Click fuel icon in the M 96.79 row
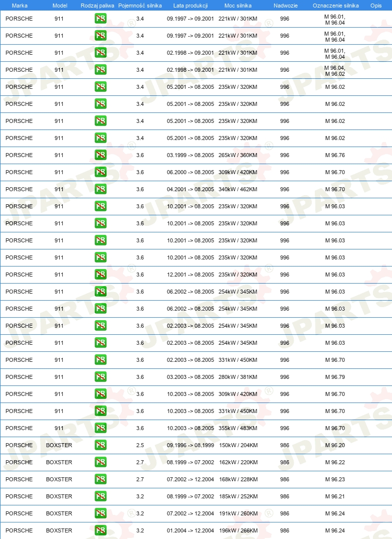Image resolution: width=392 pixels, height=539 pixels. [101, 377]
